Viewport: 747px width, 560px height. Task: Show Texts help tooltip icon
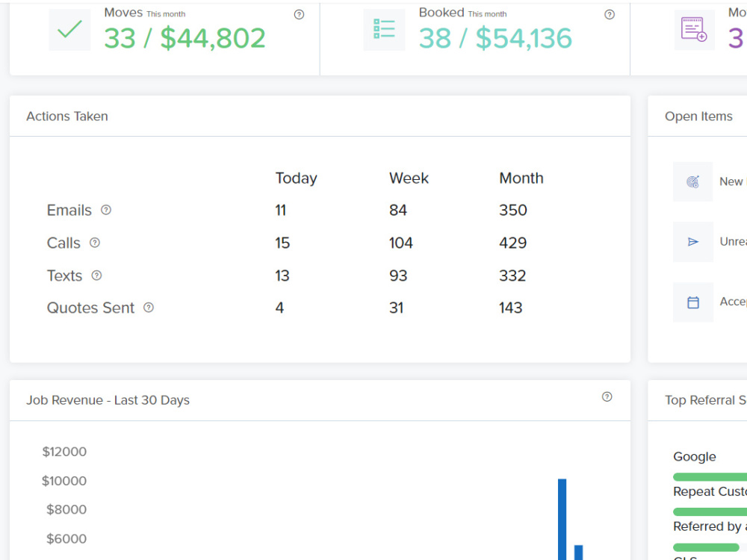96,276
